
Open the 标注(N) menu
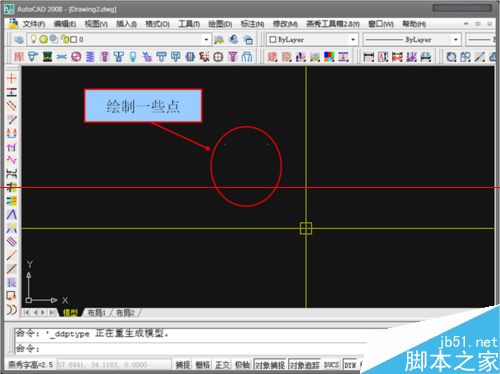(x=252, y=24)
